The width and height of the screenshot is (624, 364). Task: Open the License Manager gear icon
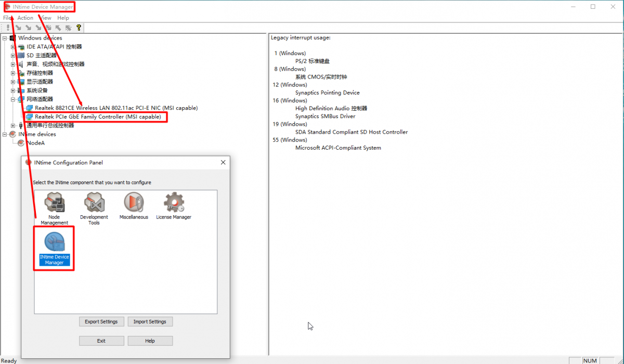click(174, 203)
